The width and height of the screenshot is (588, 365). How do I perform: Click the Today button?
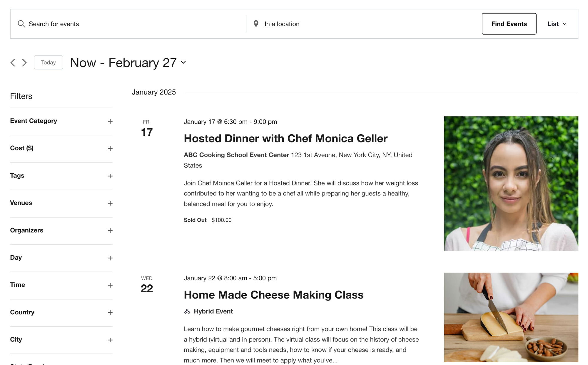(x=49, y=62)
